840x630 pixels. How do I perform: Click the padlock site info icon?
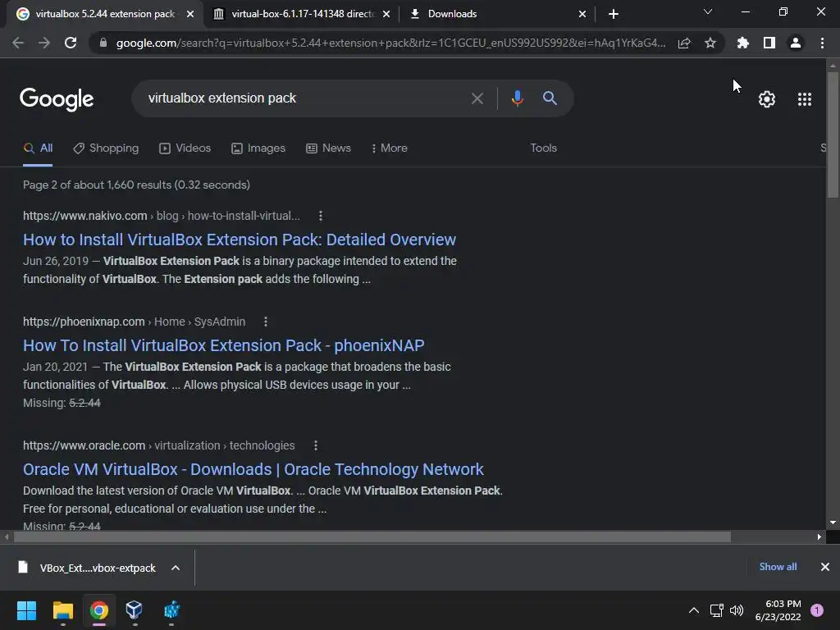click(103, 43)
